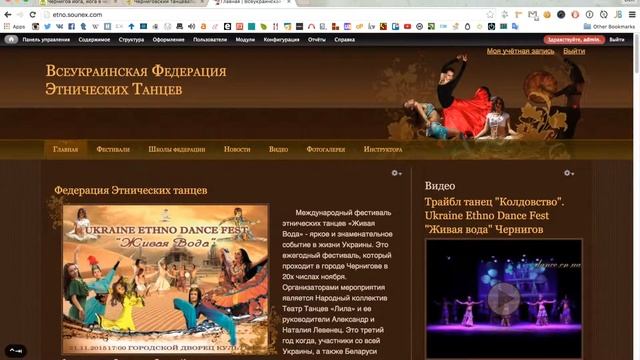Toggle the admin shortcut drawer arrow
Image resolution: width=640 pixels, height=360 pixels.
coord(16,351)
